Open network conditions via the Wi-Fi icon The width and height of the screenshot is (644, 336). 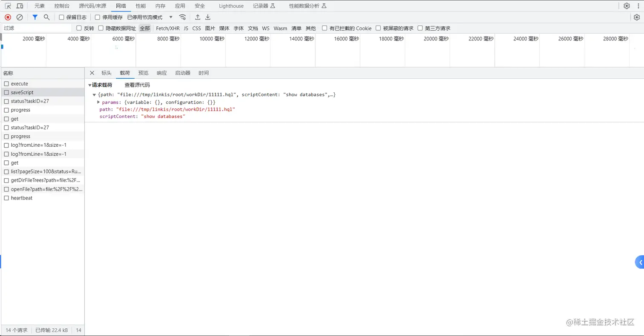pyautogui.click(x=182, y=17)
